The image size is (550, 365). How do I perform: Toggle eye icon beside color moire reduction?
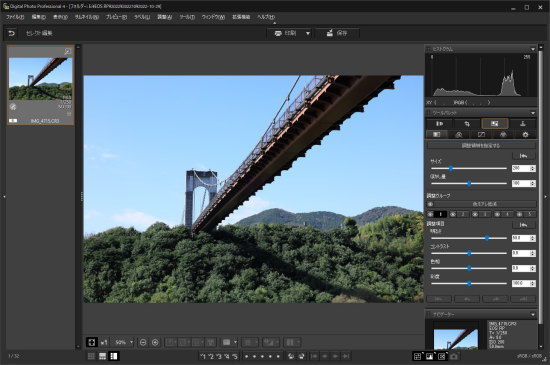click(430, 204)
